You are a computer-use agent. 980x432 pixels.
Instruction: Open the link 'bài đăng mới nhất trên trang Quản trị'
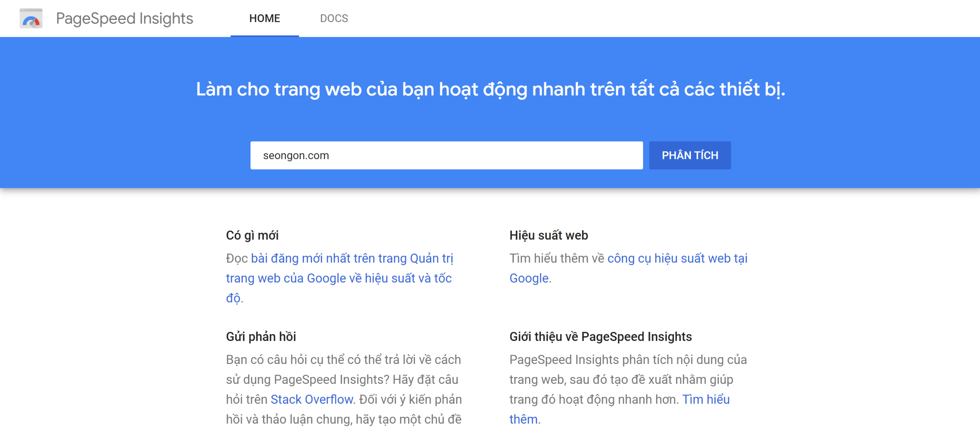pos(352,258)
